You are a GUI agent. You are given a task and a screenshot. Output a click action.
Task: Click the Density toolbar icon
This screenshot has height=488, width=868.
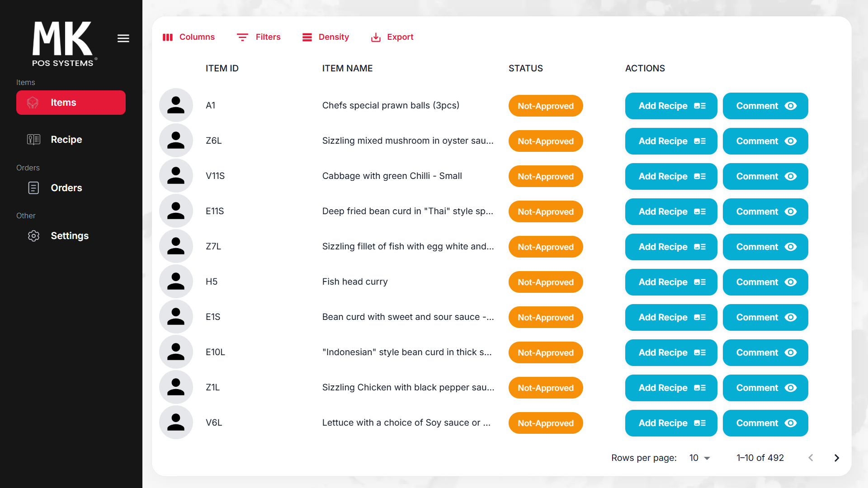pos(307,37)
